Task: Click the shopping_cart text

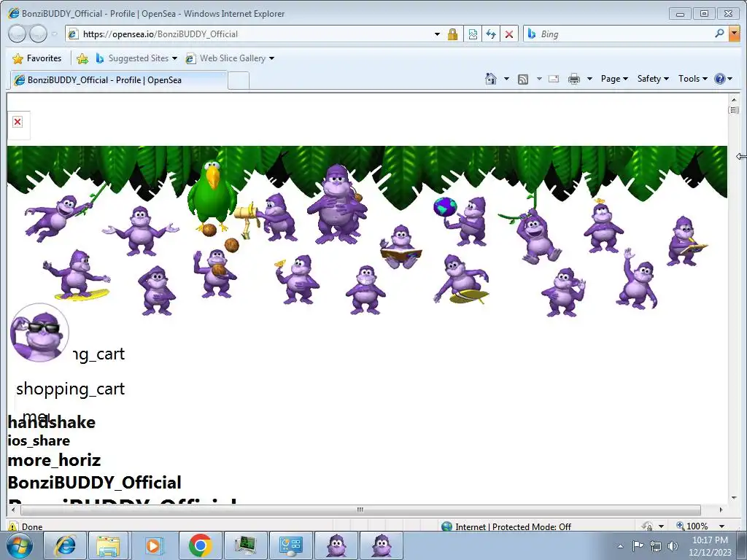Action: (71, 389)
